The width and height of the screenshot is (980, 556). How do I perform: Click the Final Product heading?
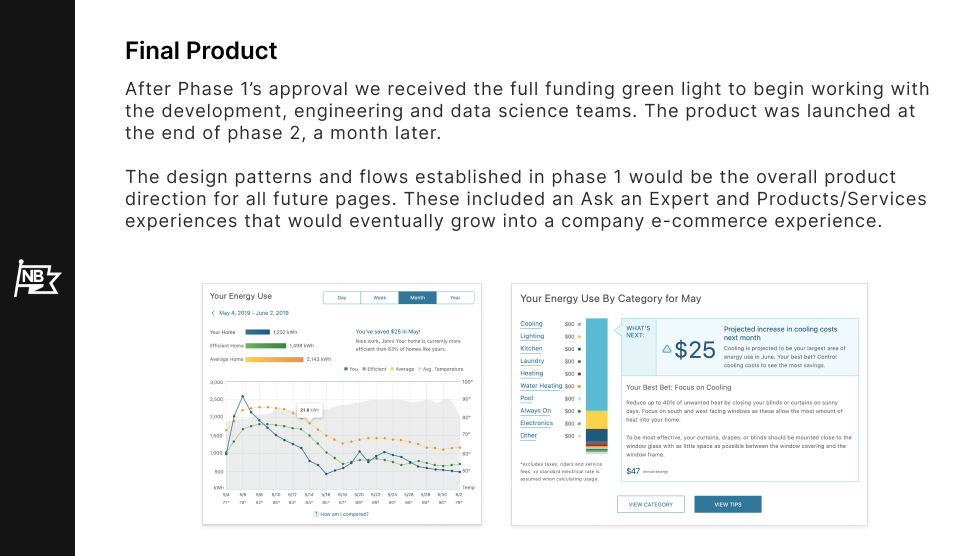tap(201, 50)
